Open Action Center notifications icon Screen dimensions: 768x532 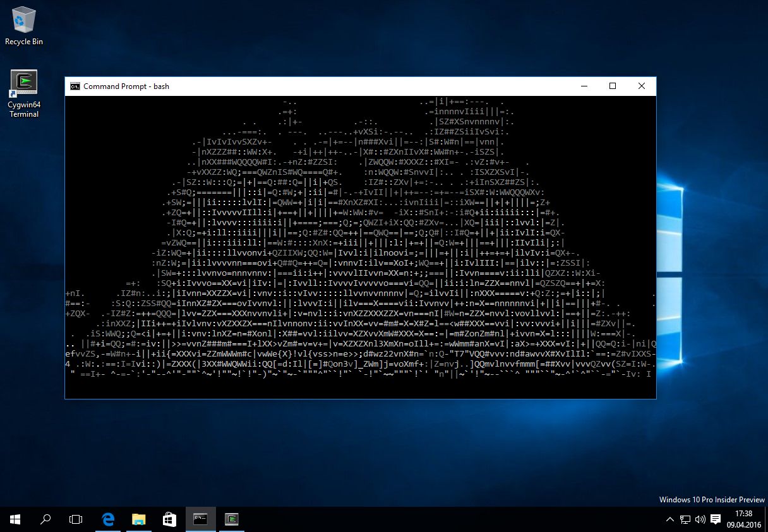716,519
